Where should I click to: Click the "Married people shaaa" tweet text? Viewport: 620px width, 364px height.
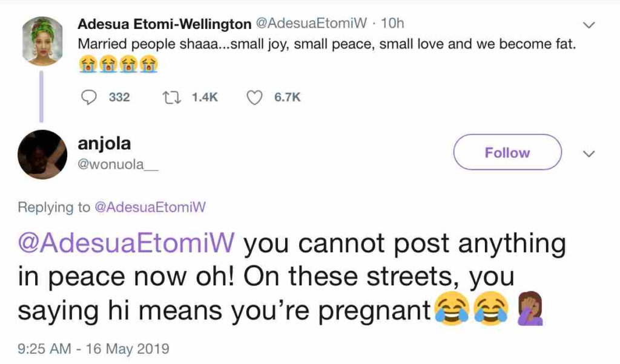(327, 45)
